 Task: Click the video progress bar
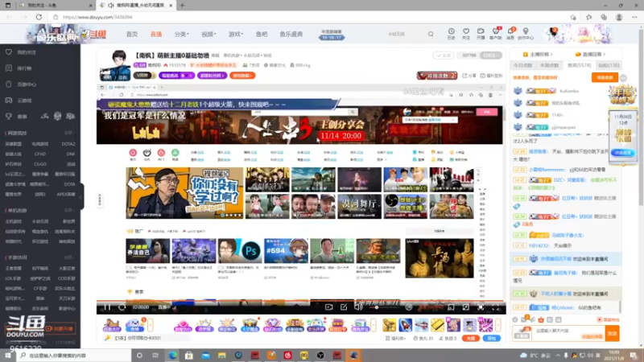(301, 301)
